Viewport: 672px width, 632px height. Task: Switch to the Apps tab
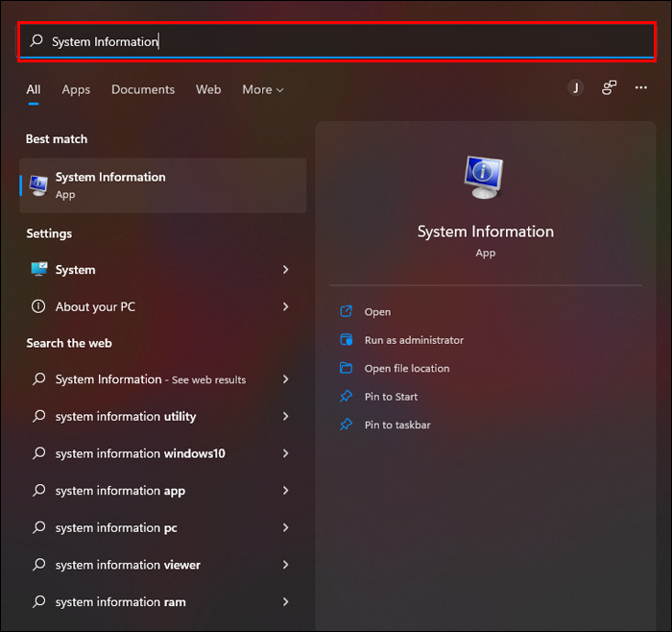[76, 89]
